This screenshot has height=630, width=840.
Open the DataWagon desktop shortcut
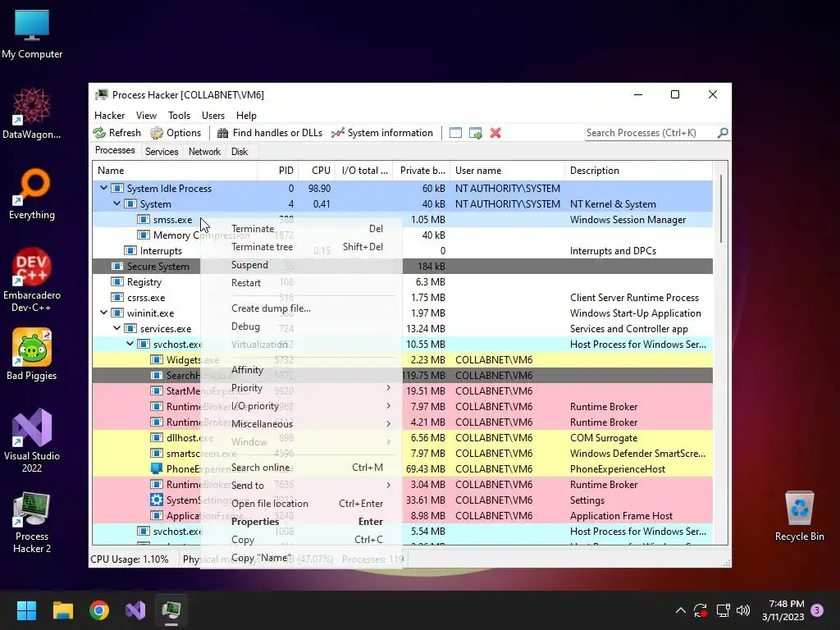[32, 113]
